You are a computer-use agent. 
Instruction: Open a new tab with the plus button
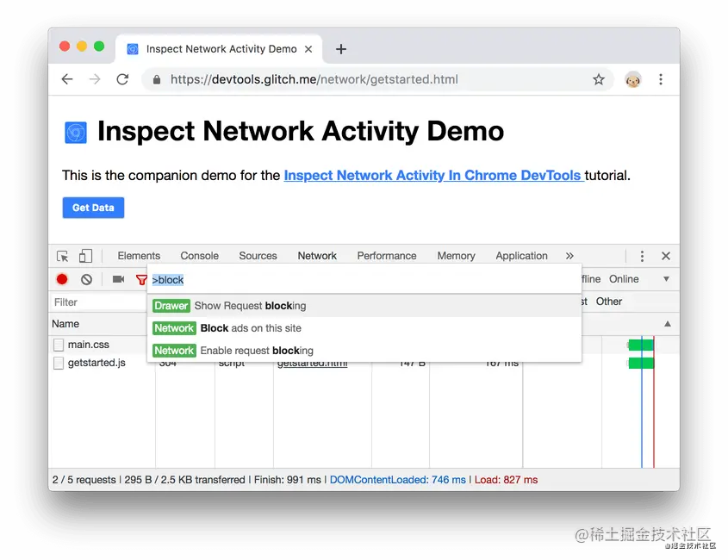pos(341,49)
